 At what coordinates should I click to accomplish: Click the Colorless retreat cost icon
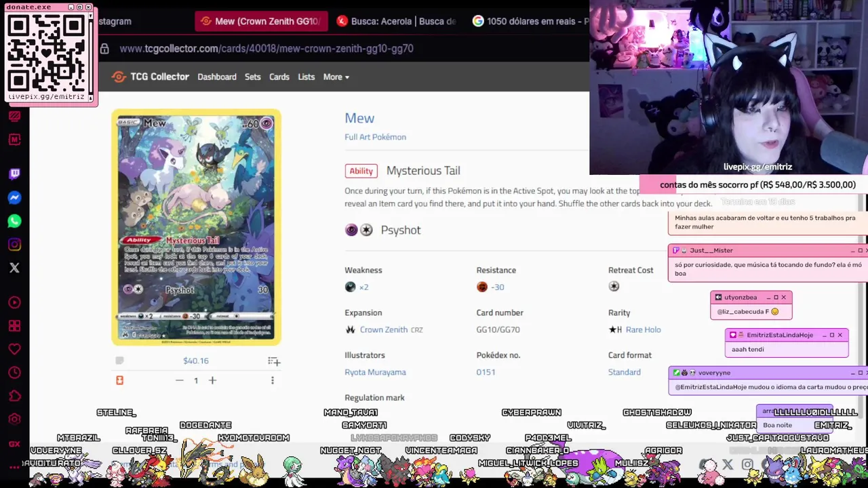[614, 287]
